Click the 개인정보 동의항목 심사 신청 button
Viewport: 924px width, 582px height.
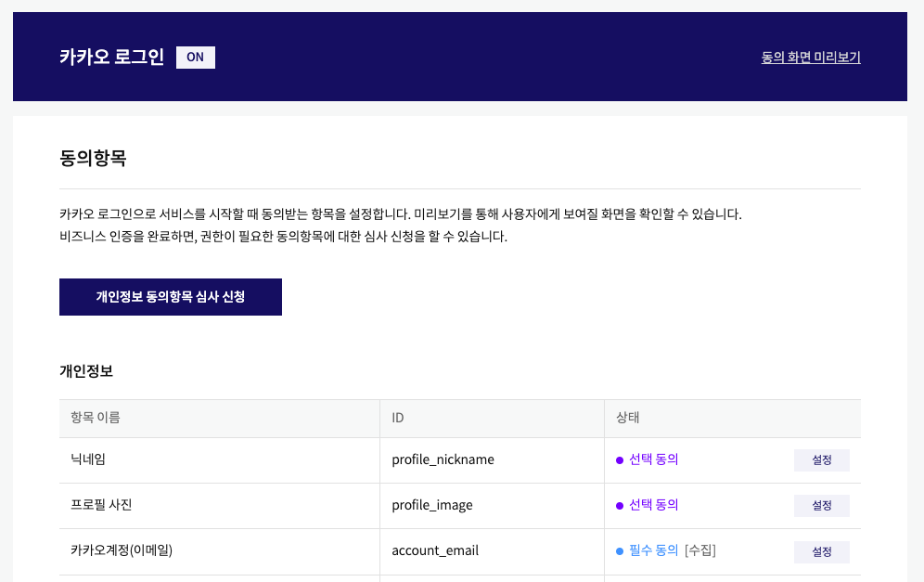point(171,297)
